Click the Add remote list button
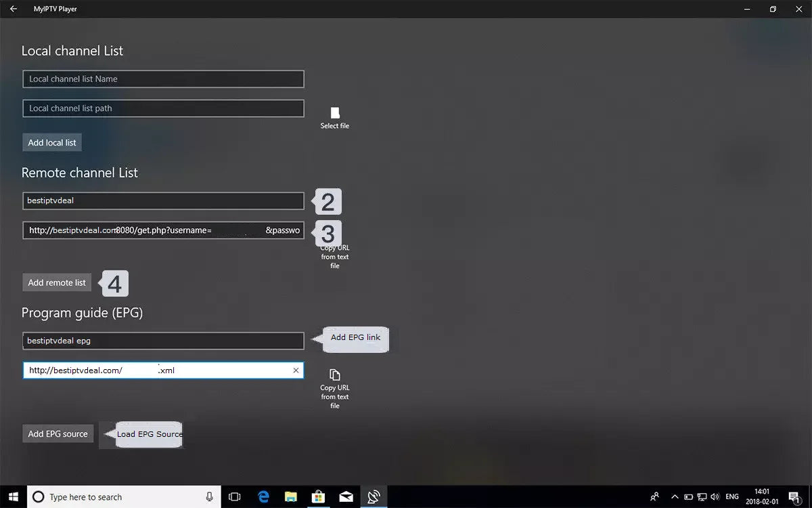Image resolution: width=812 pixels, height=508 pixels. click(57, 282)
